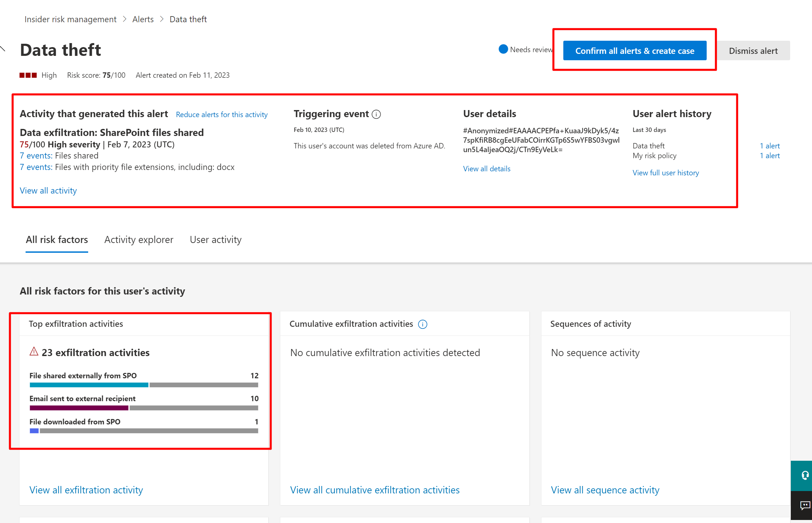Click the red High severity indicator

click(28, 75)
